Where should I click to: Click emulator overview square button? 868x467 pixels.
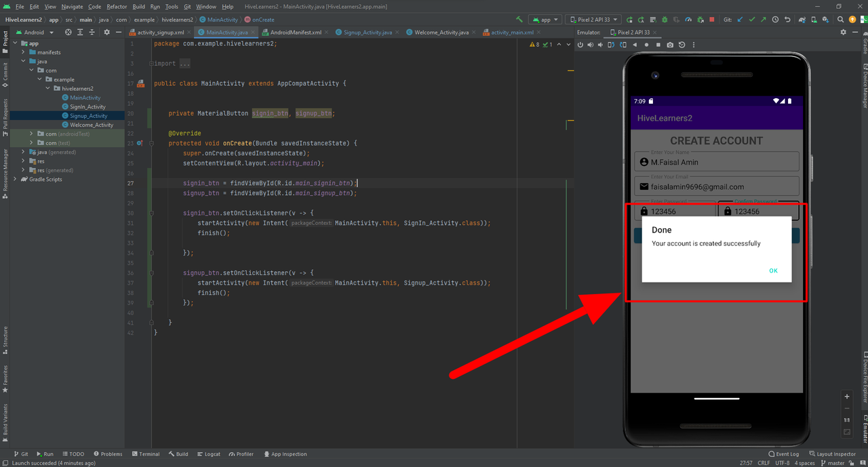[658, 45]
